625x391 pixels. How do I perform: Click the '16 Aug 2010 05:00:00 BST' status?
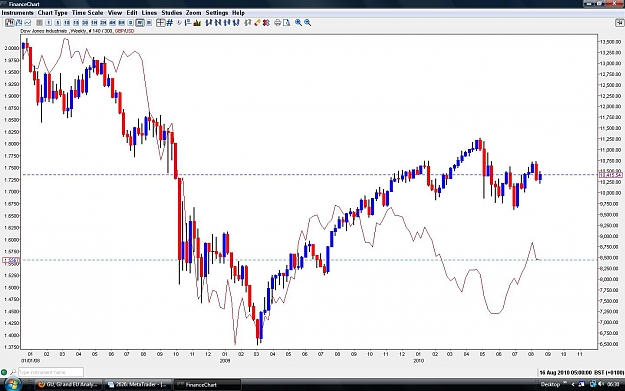click(581, 373)
